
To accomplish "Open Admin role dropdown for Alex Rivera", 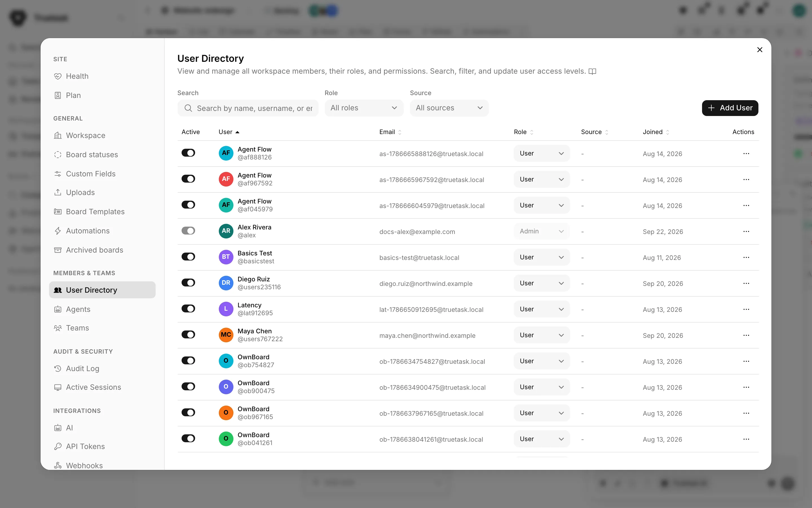I will [x=542, y=231].
